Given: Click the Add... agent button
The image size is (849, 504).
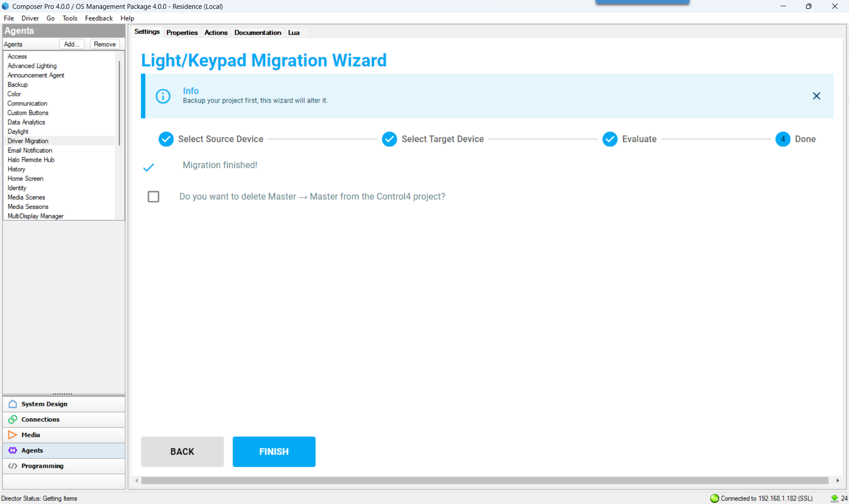Looking at the screenshot, I should (x=72, y=44).
